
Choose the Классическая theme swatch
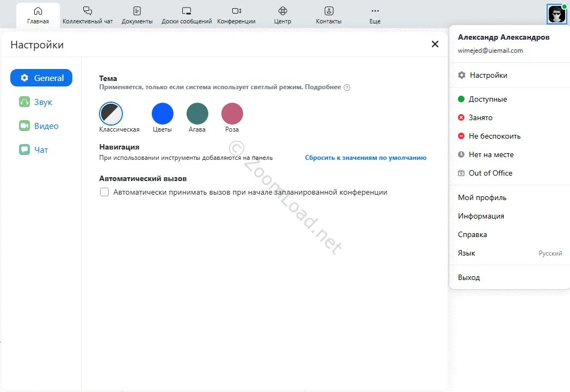coord(111,113)
